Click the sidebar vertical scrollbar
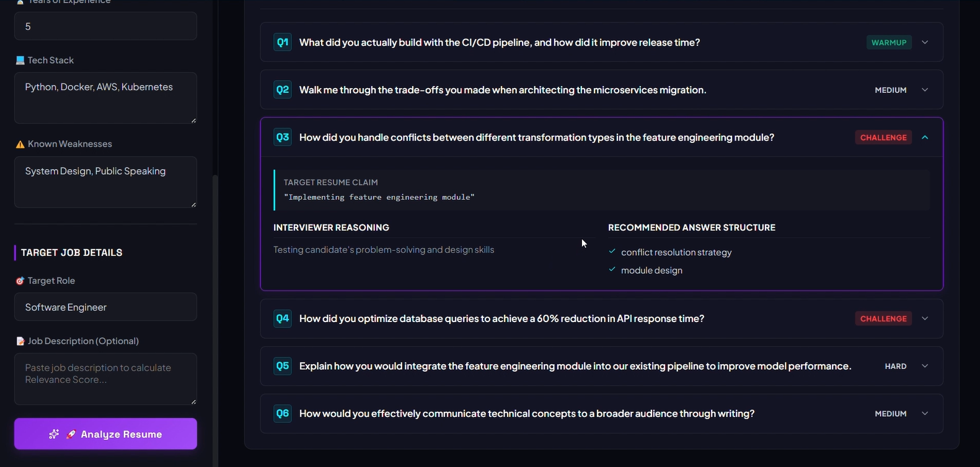The image size is (980, 467). click(x=215, y=321)
